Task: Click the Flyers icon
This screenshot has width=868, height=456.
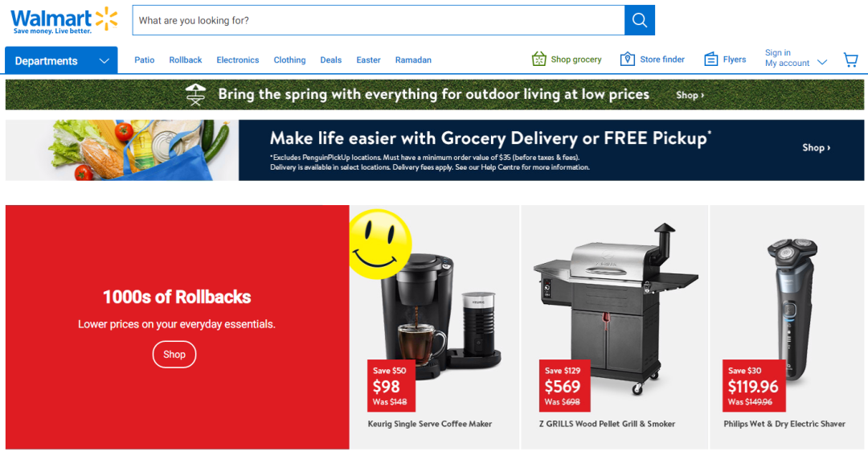Action: (x=710, y=60)
